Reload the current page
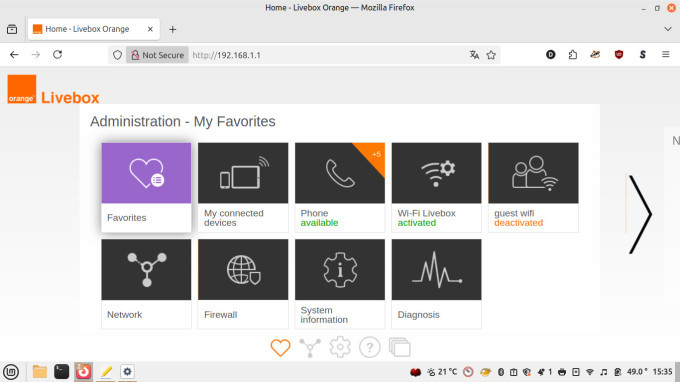The height and width of the screenshot is (382, 680). [58, 55]
